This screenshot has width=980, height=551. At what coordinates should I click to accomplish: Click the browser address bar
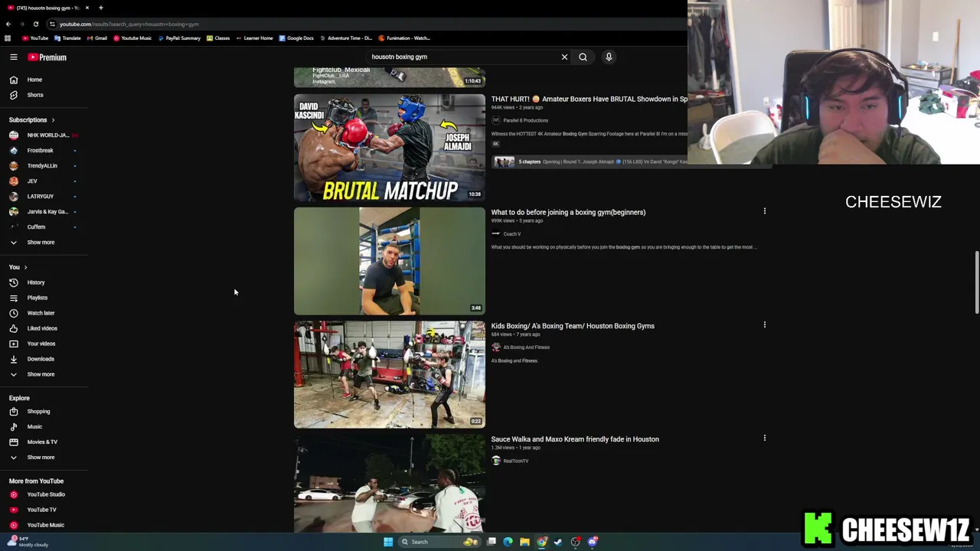pos(367,24)
